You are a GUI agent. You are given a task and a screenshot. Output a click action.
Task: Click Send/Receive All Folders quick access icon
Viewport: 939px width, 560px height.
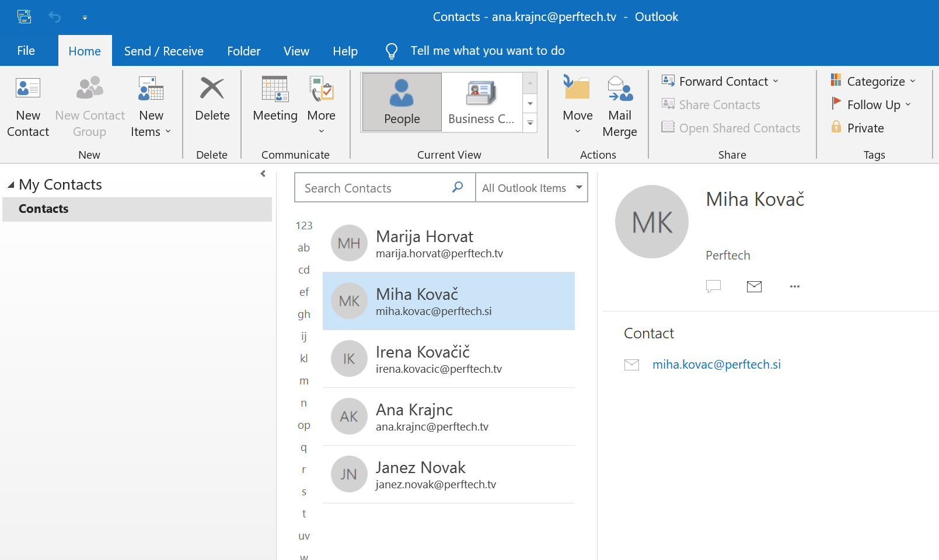tap(24, 17)
